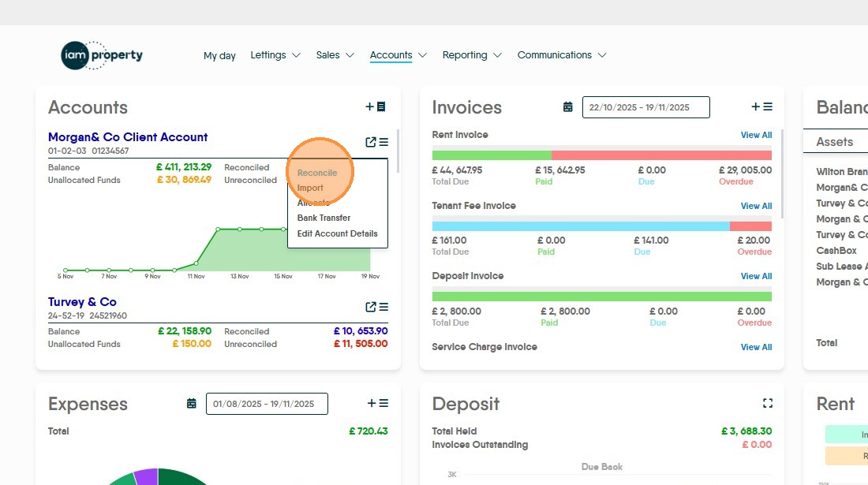Click Morgan balance £ 411, 213.29
Image resolution: width=868 pixels, height=485 pixels.
(184, 167)
